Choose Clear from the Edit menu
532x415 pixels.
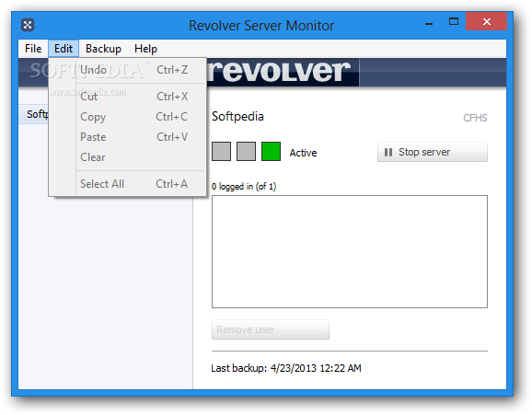(128, 157)
